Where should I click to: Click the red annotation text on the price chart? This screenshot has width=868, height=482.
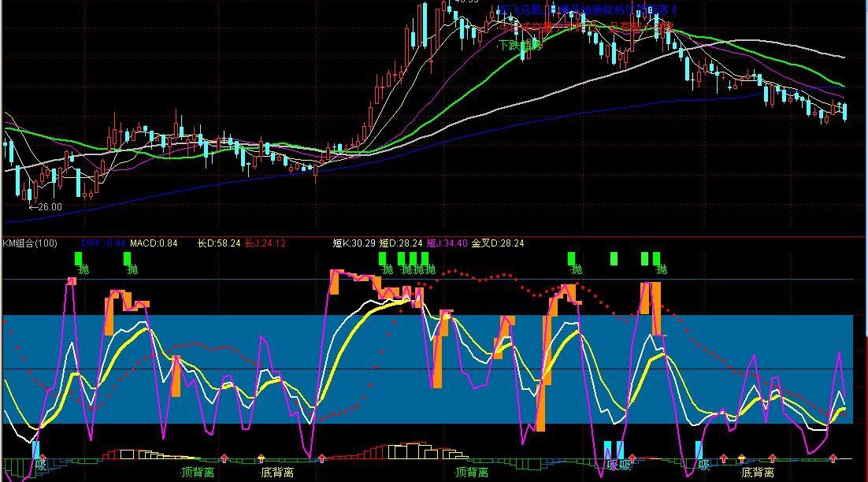pyautogui.click(x=586, y=27)
